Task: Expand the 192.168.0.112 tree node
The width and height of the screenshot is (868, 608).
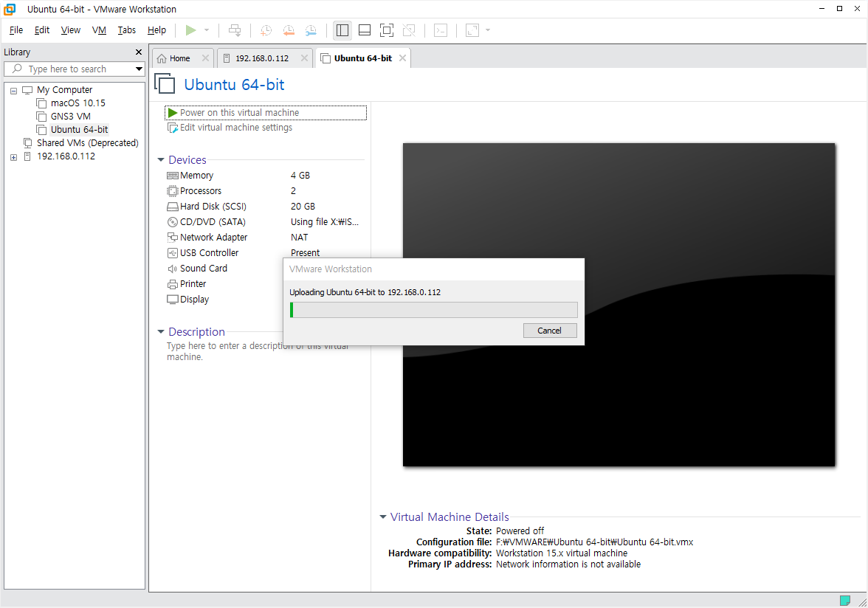Action: [13, 157]
